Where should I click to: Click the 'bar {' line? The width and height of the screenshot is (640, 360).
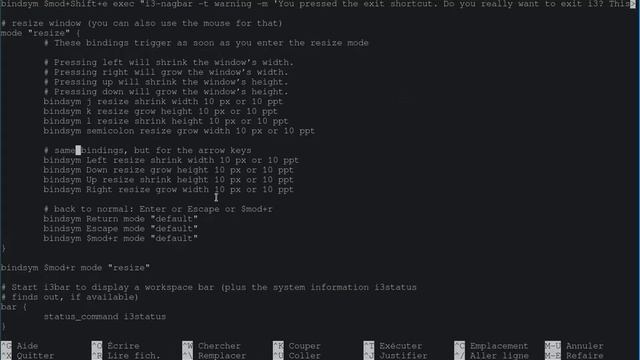point(14,307)
